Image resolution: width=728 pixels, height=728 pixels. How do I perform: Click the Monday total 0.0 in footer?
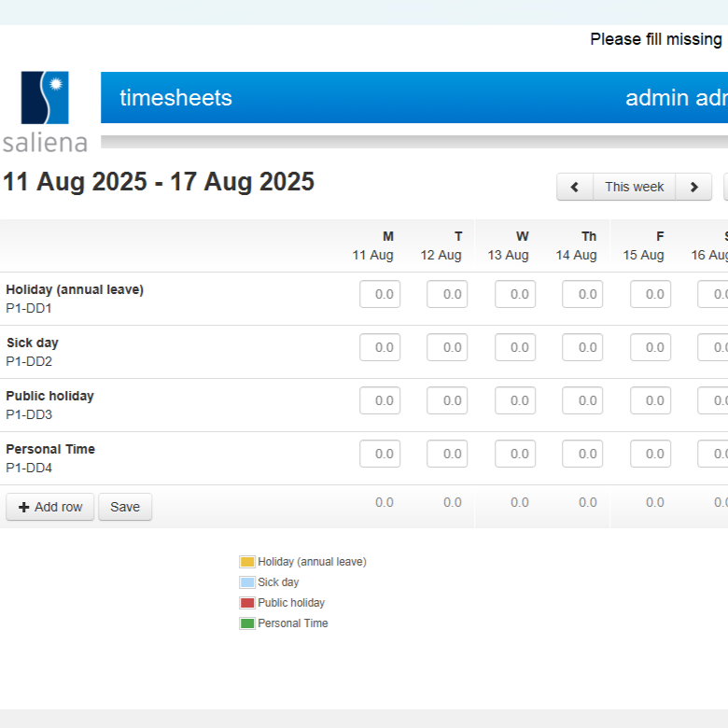point(385,502)
